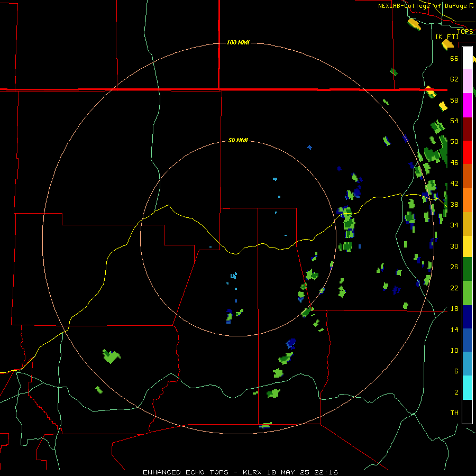
Task: Click the "KLRX" radar site identifier
Action: [253, 472]
